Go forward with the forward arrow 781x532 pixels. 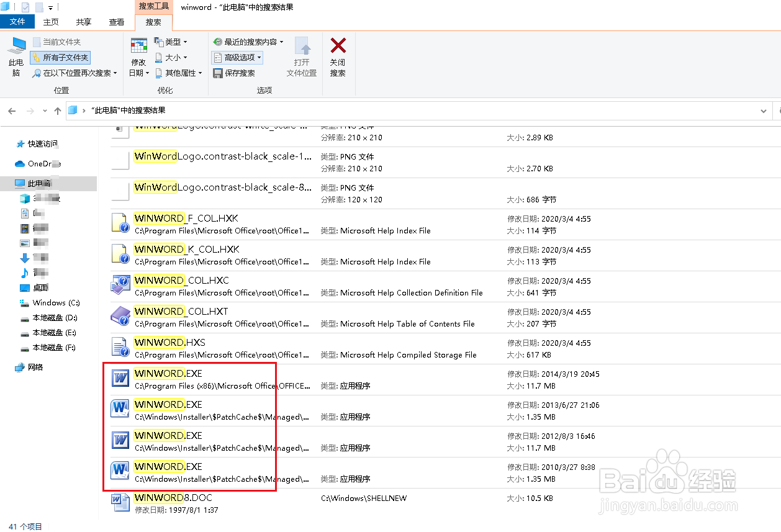coord(30,110)
